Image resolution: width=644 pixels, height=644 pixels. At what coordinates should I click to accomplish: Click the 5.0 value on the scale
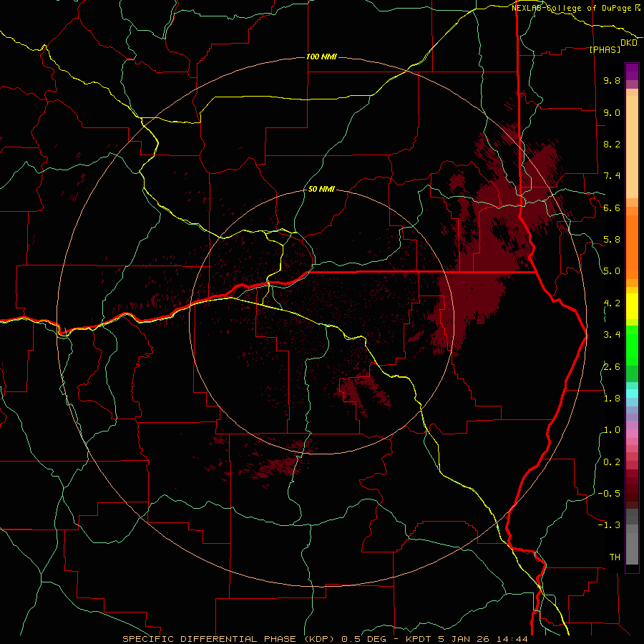[x=612, y=271]
